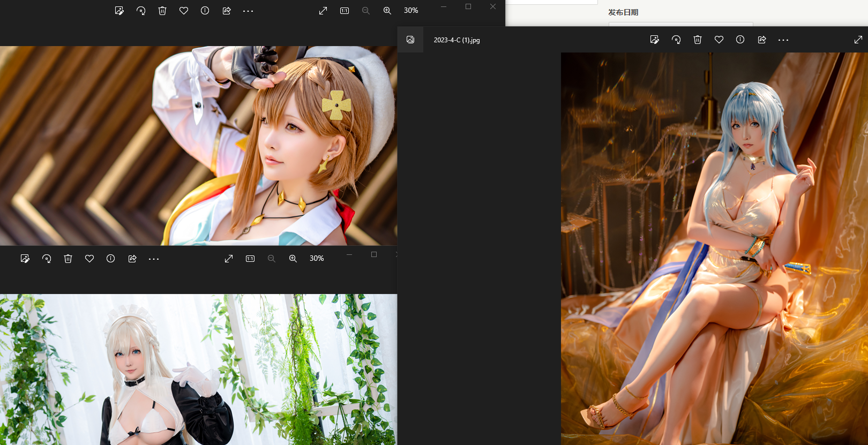Enter full screen in lower-left Photos window
Viewport: 868px width, 445px height.
pos(229,259)
